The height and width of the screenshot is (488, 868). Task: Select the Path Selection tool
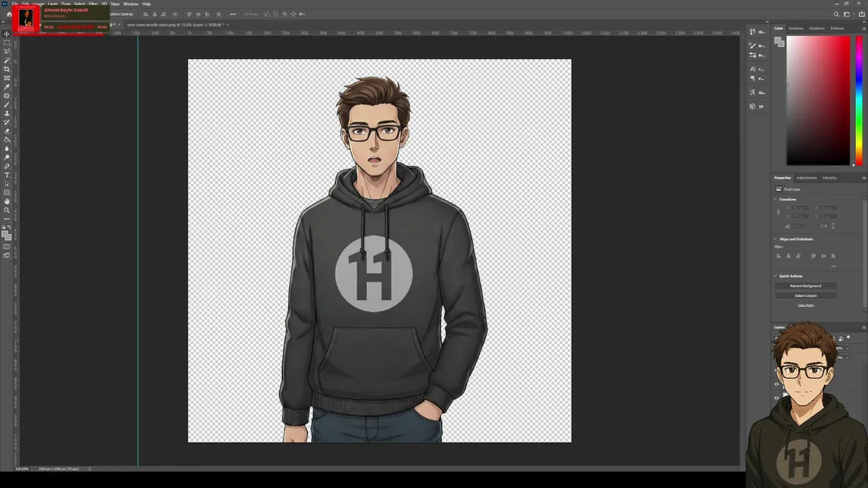point(7,184)
